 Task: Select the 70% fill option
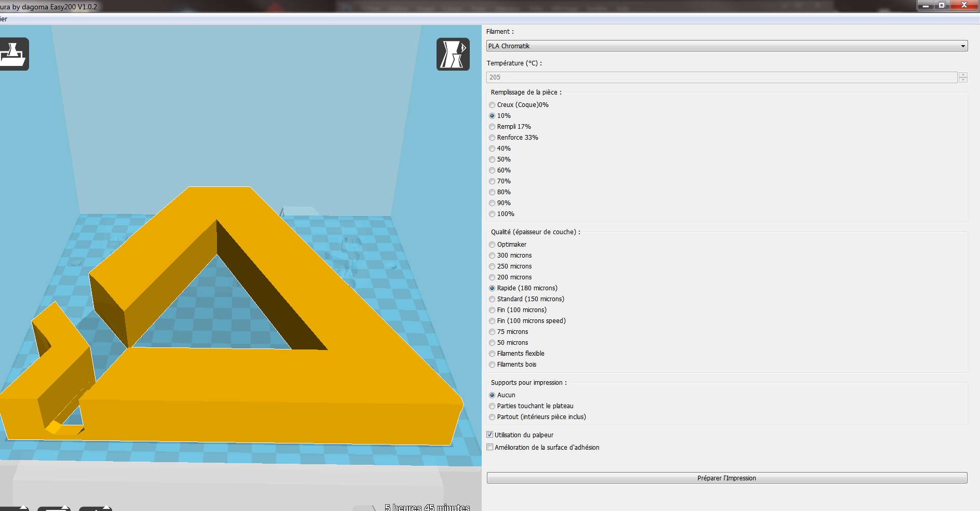click(x=500, y=181)
